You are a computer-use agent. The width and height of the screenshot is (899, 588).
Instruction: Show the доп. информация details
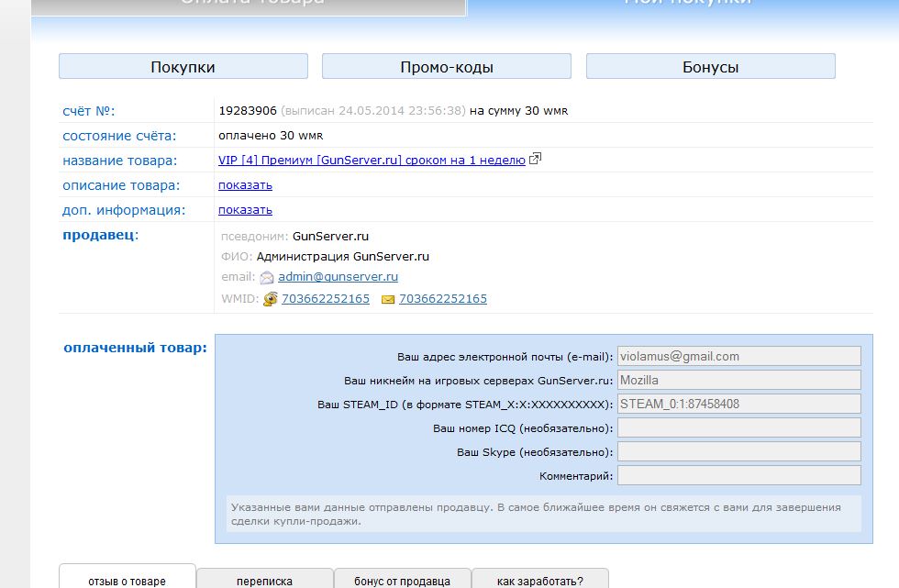click(x=245, y=209)
